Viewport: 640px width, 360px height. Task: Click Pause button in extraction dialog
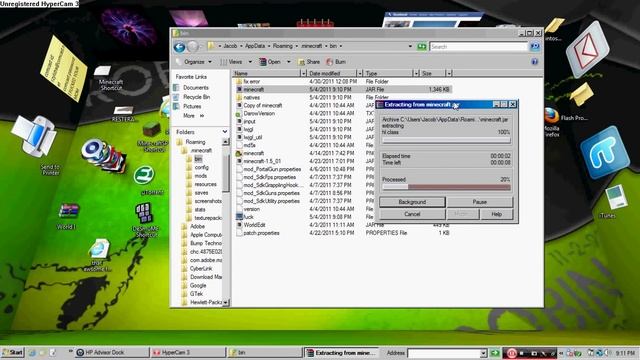click(480, 202)
